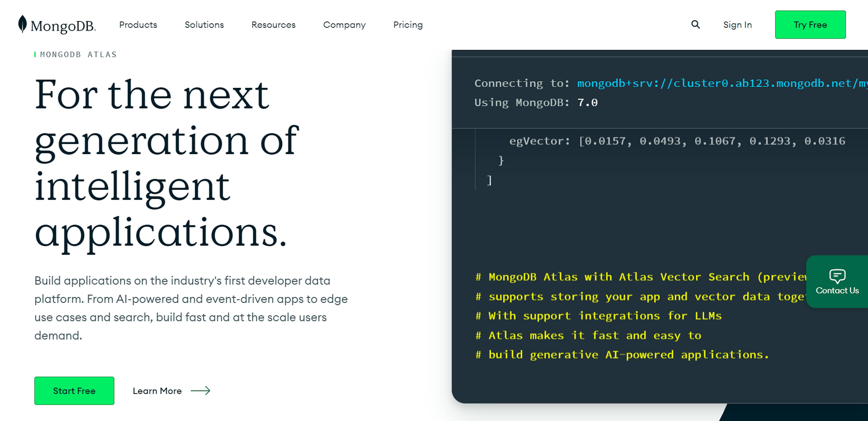Click the Solutions menu item
Viewport: 868px width, 421px height.
[x=205, y=25]
